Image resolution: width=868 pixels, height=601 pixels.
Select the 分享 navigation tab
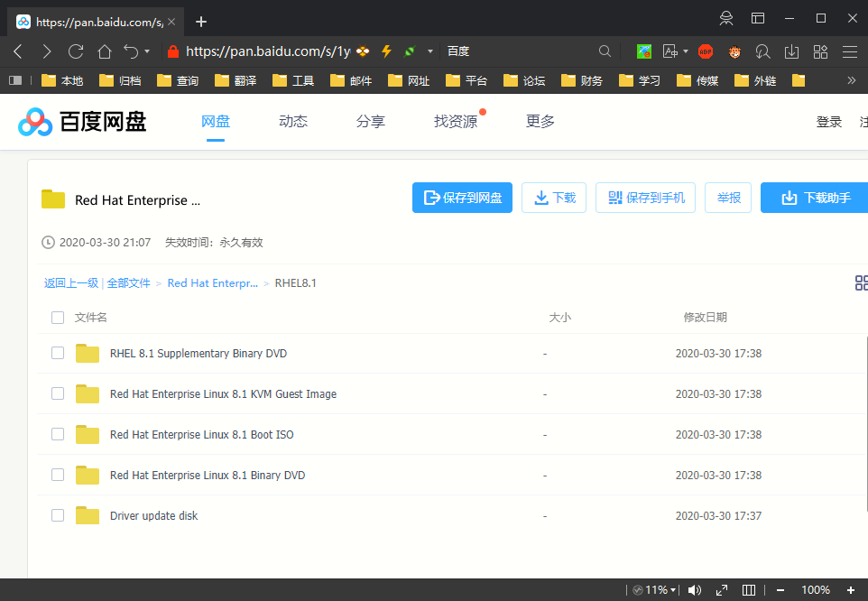[370, 121]
